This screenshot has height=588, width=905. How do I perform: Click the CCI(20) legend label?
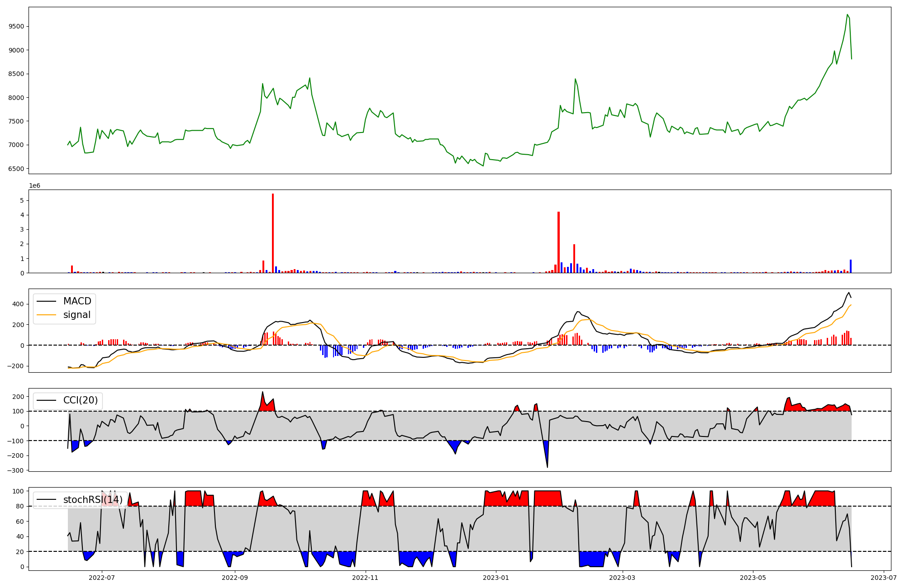[81, 400]
